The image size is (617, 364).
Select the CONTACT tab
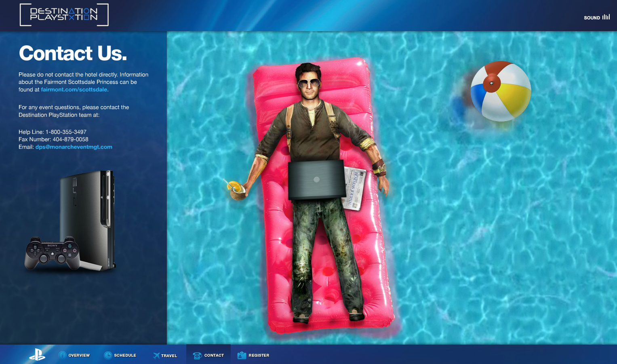pos(208,354)
